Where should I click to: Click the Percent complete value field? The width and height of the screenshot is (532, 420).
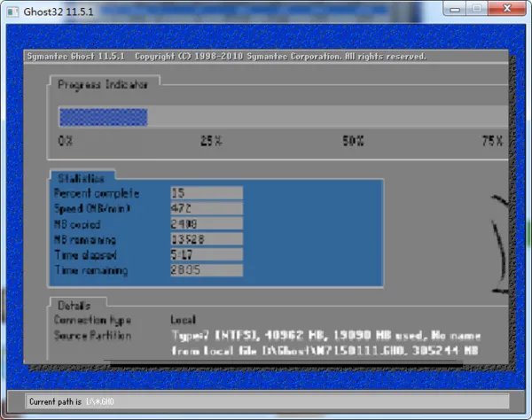pos(206,192)
